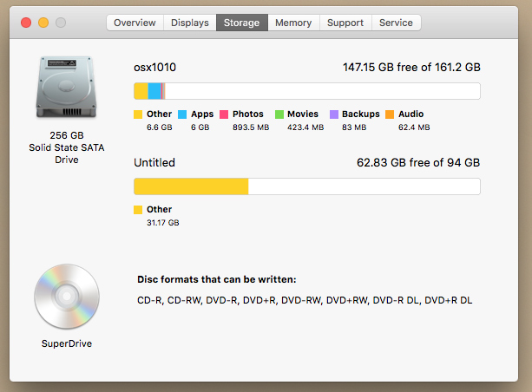This screenshot has width=532, height=392.
Task: Click the purple Backups legend swatch
Action: click(x=334, y=114)
